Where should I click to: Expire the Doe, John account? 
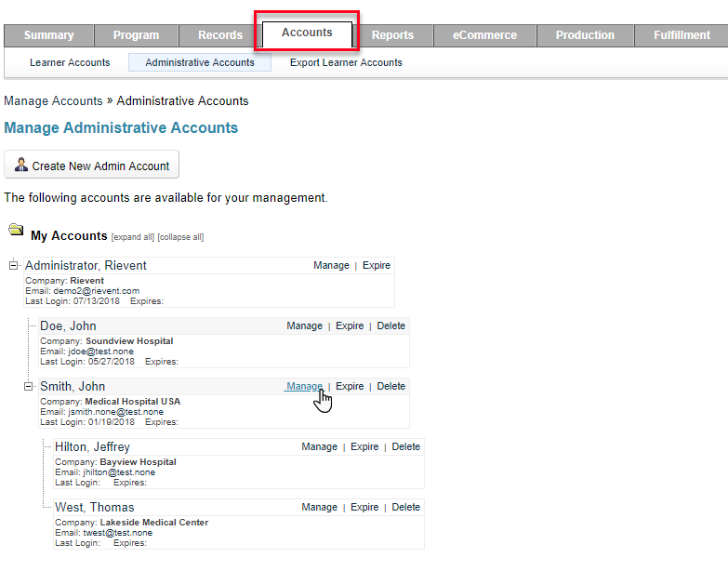pyautogui.click(x=350, y=325)
